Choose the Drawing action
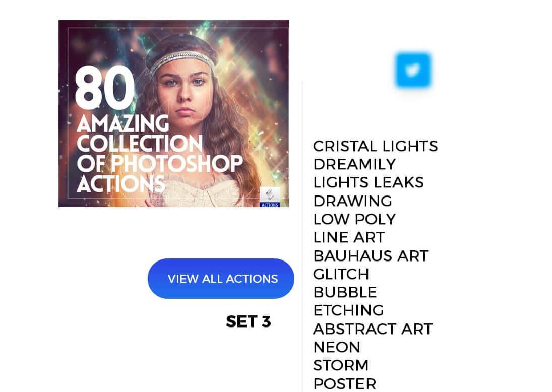Image resolution: width=552 pixels, height=392 pixels. tap(352, 201)
